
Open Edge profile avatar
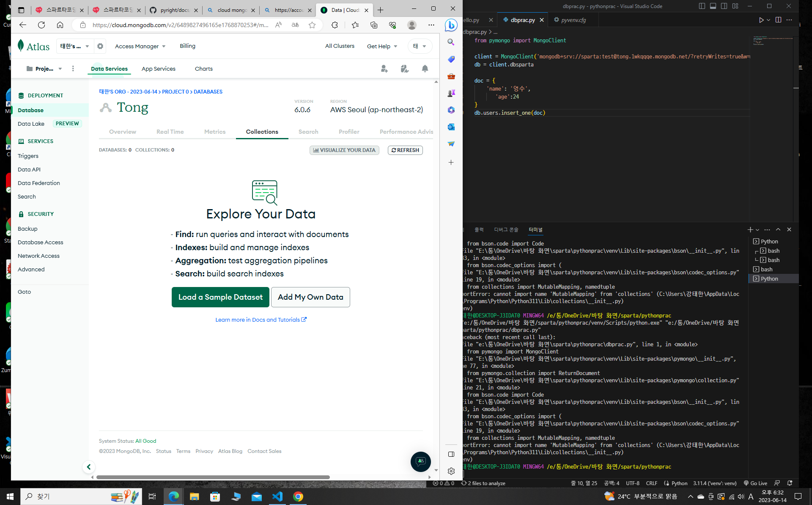tap(411, 25)
